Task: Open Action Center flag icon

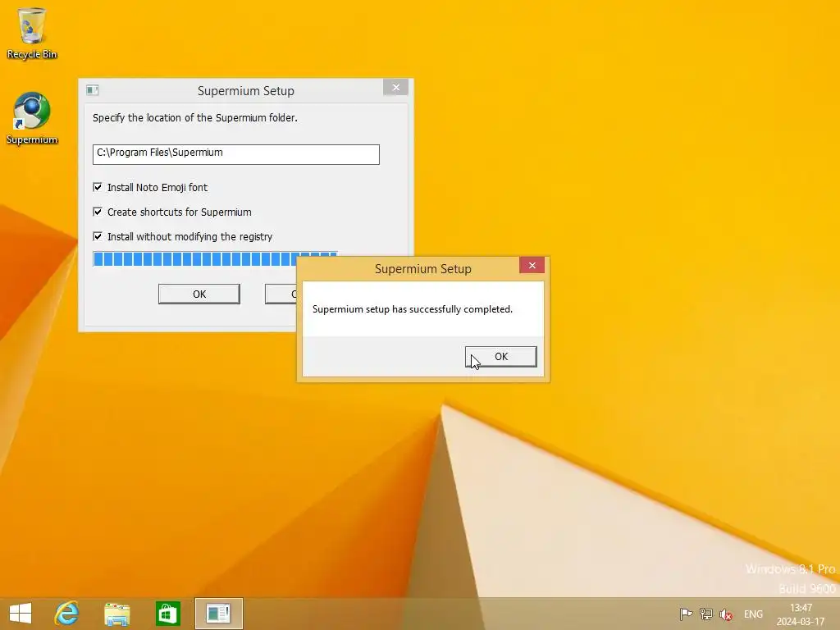Action: click(686, 614)
